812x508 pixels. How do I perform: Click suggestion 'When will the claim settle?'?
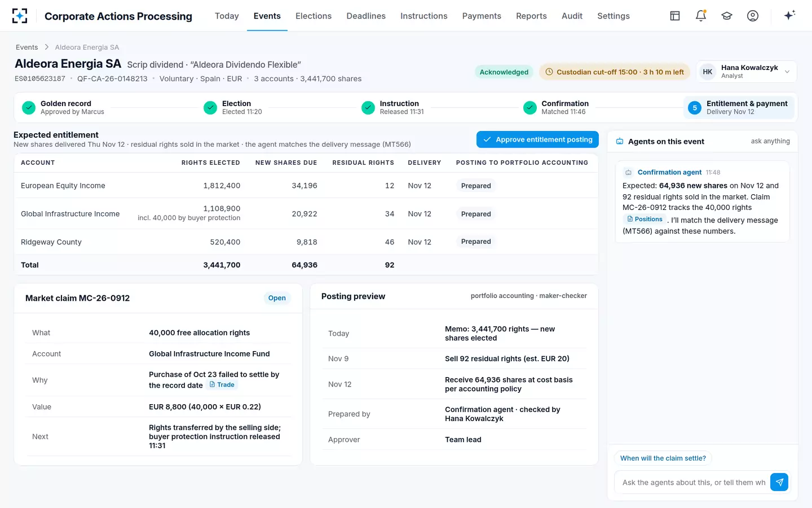tap(663, 458)
